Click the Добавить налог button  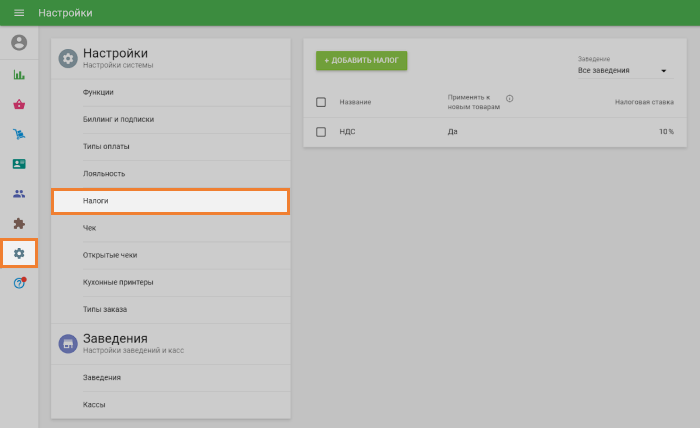tap(361, 61)
